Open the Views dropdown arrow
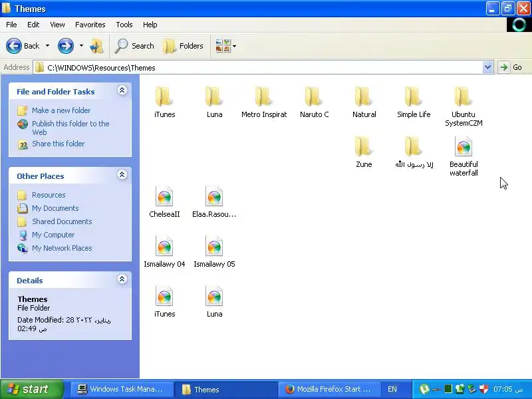The image size is (532, 399). click(235, 46)
